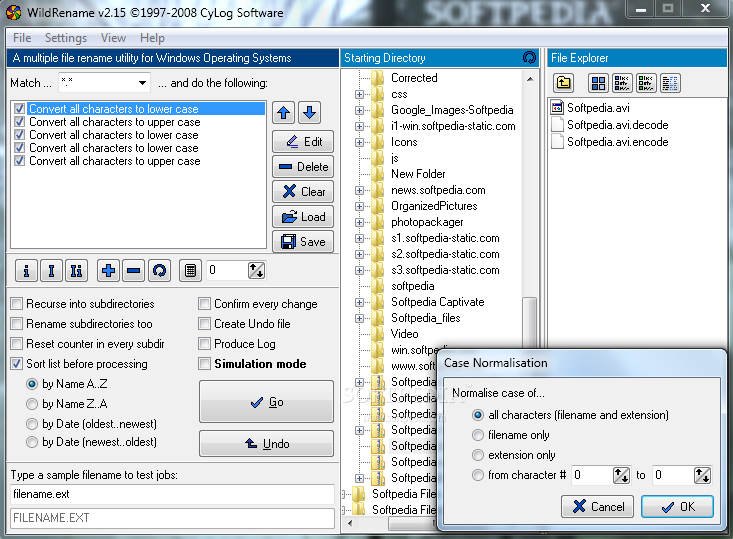Open the Settings menu
Image resolution: width=733 pixels, height=539 pixels.
tap(66, 38)
